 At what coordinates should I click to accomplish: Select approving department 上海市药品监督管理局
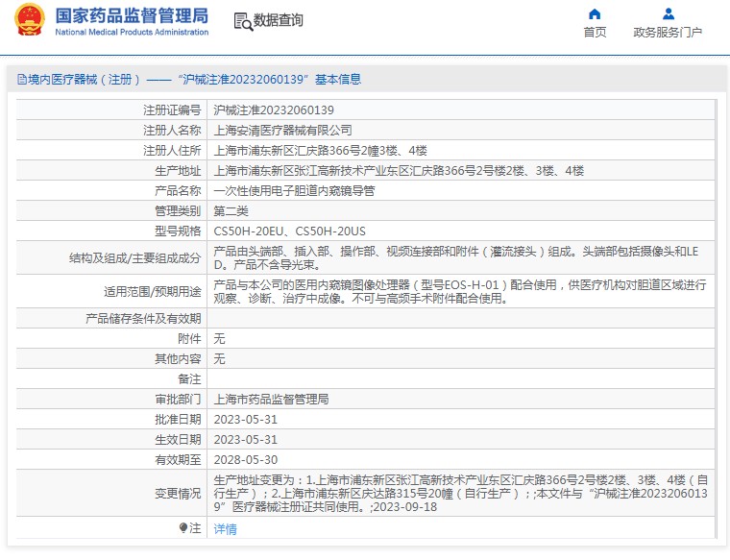point(271,400)
